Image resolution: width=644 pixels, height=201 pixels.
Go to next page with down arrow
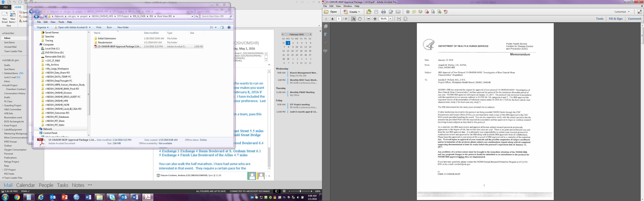click(x=332, y=19)
